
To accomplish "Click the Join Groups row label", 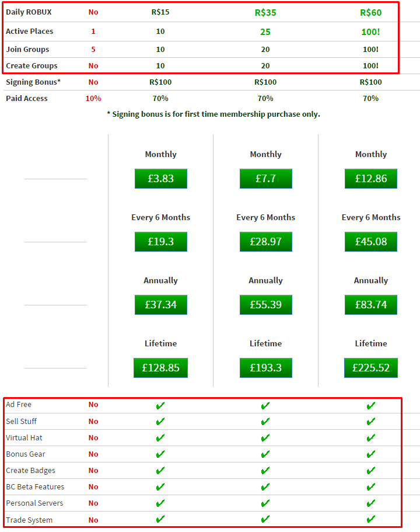I will coord(27,49).
